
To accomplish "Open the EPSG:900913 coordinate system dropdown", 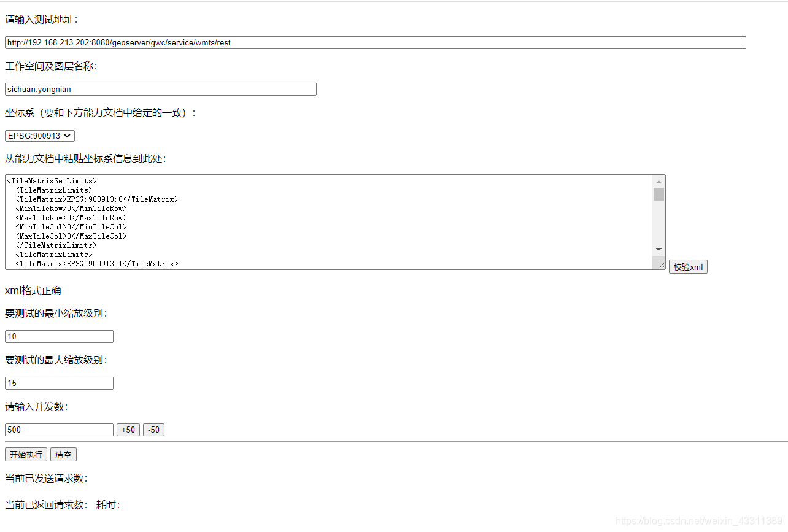I will click(x=40, y=136).
